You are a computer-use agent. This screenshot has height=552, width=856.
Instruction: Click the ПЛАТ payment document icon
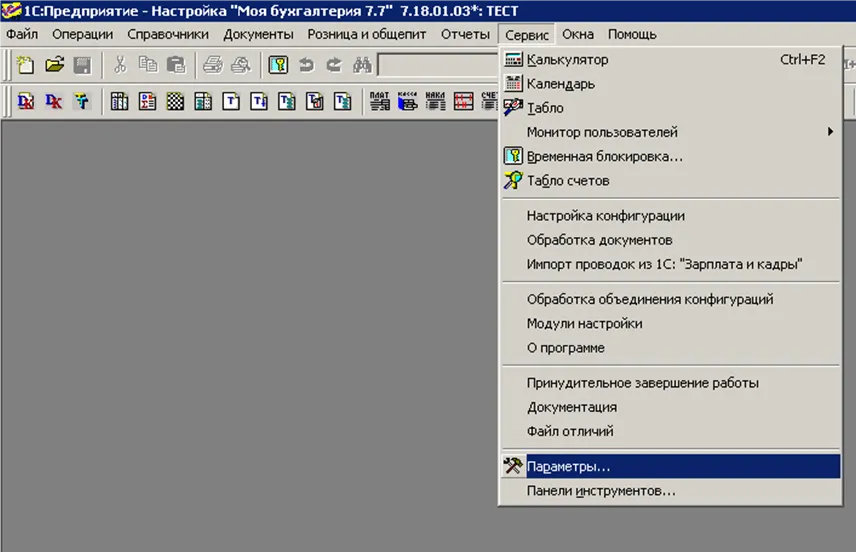[x=380, y=101]
